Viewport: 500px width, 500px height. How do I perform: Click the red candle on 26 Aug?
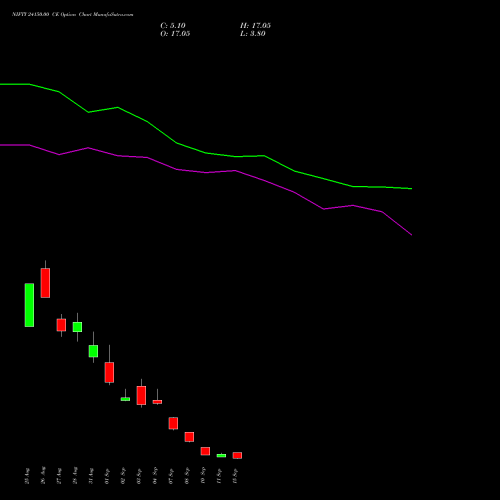[45, 283]
